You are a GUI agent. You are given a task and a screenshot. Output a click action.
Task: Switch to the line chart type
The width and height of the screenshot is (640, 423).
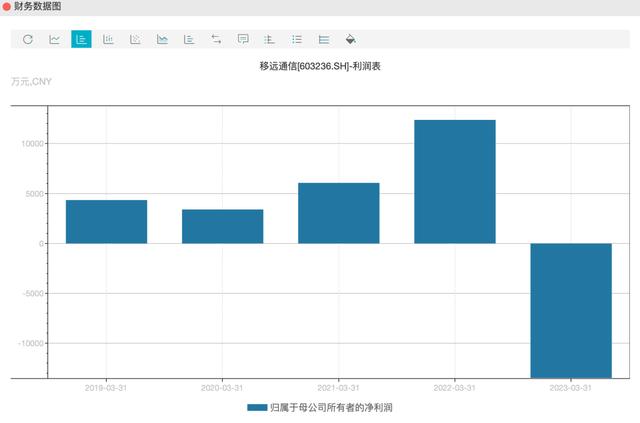(55, 39)
